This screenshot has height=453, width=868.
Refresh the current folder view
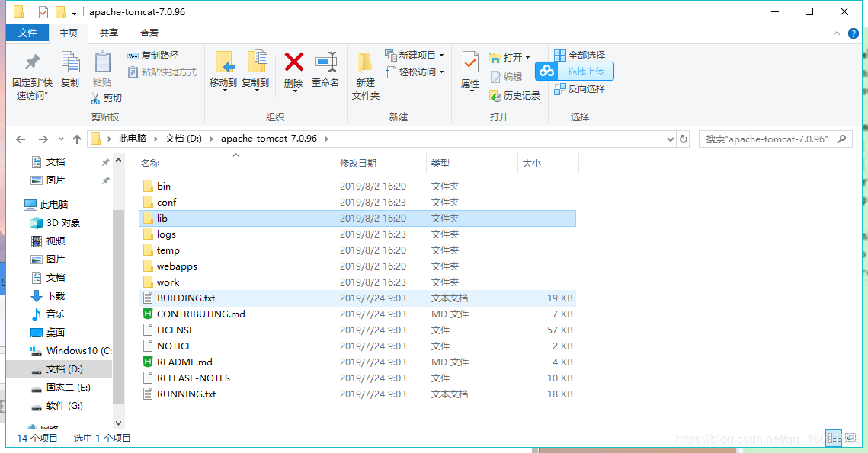(684, 139)
